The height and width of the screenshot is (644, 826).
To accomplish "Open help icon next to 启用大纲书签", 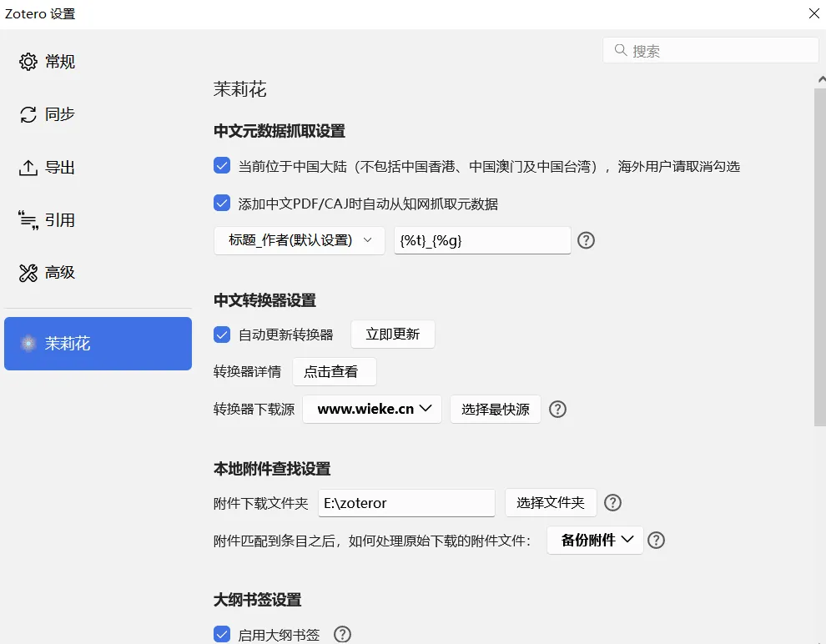I will pyautogui.click(x=342, y=635).
